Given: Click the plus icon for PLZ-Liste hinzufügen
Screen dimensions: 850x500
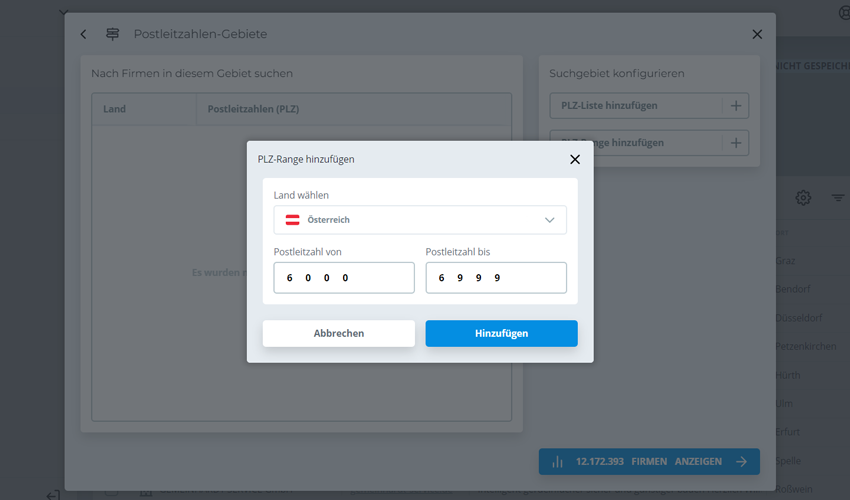Looking at the screenshot, I should tap(735, 106).
